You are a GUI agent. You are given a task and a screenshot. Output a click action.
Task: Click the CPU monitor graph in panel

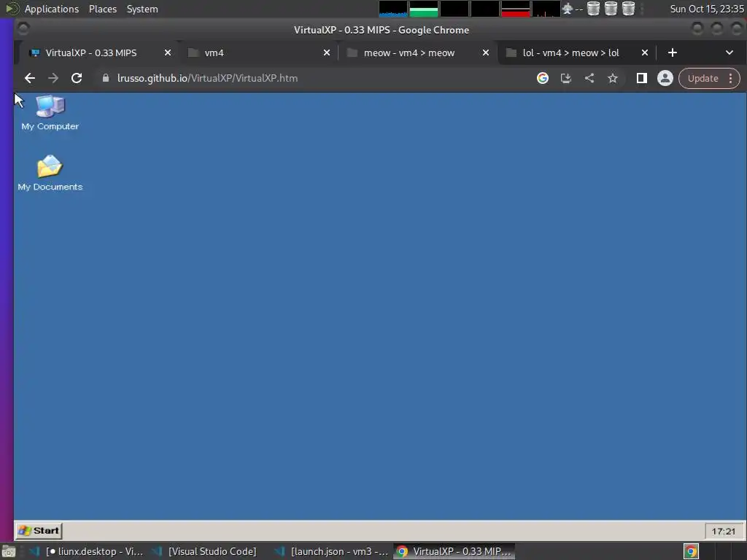coord(393,9)
